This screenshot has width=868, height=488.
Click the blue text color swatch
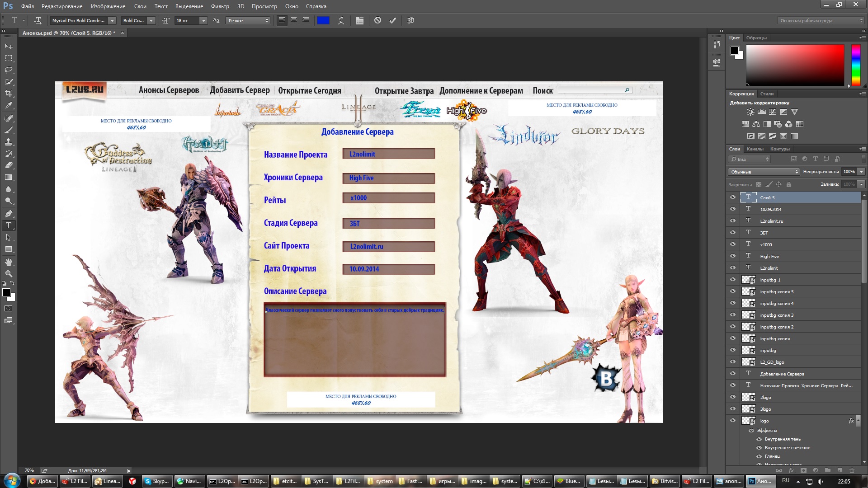pyautogui.click(x=323, y=20)
